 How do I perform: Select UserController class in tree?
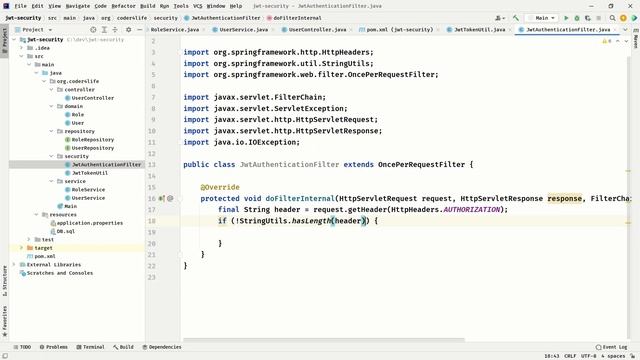coord(93,98)
